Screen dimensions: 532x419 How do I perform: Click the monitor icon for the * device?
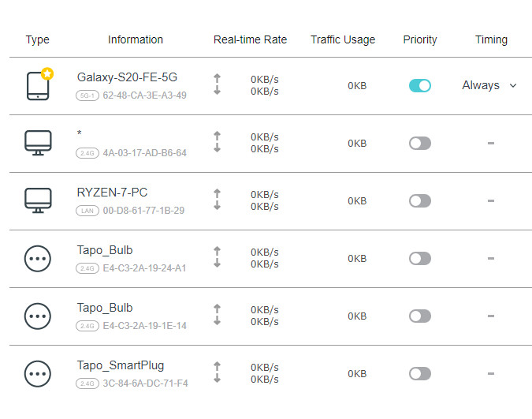38,143
